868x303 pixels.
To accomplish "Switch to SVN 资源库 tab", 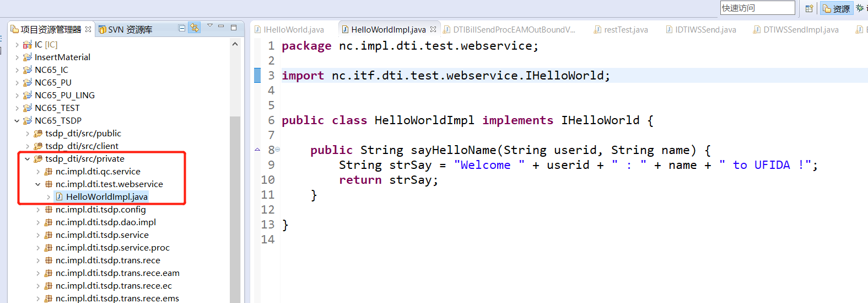I will coord(125,29).
